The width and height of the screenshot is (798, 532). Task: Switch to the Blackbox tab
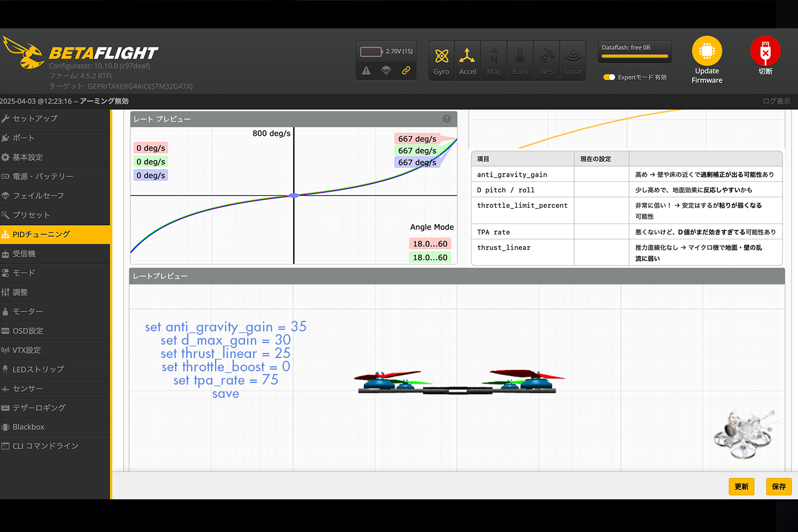click(55, 427)
